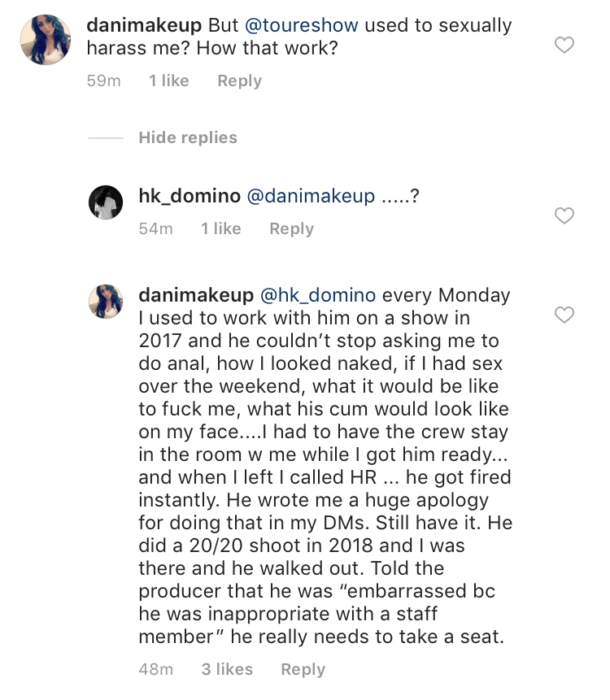View who liked the 3 likes comment

coord(227,669)
